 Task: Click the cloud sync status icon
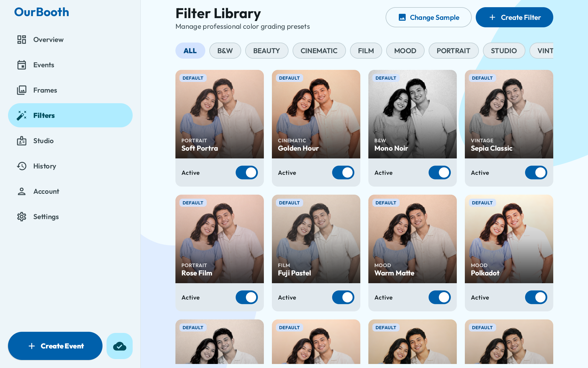click(x=119, y=346)
